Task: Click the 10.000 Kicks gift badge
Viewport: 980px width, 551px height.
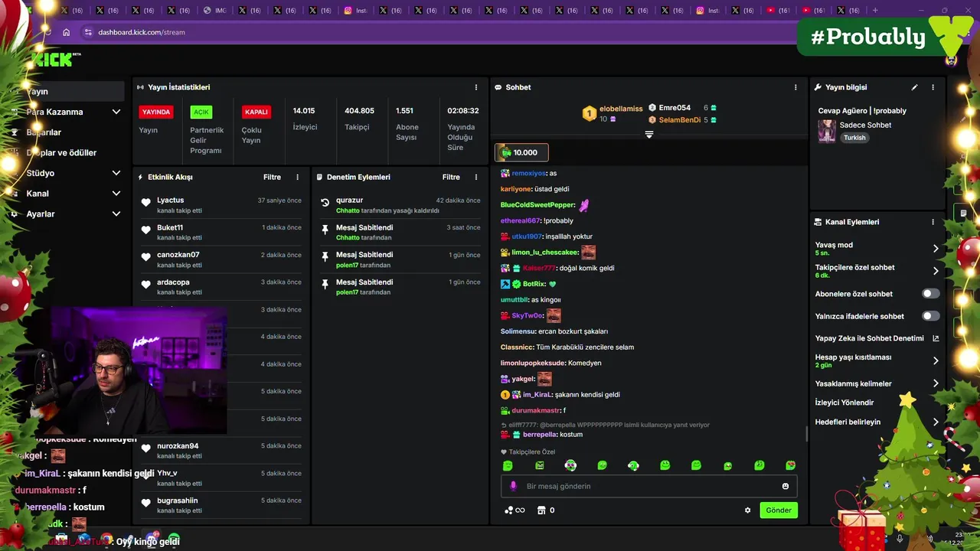Action: click(x=521, y=152)
